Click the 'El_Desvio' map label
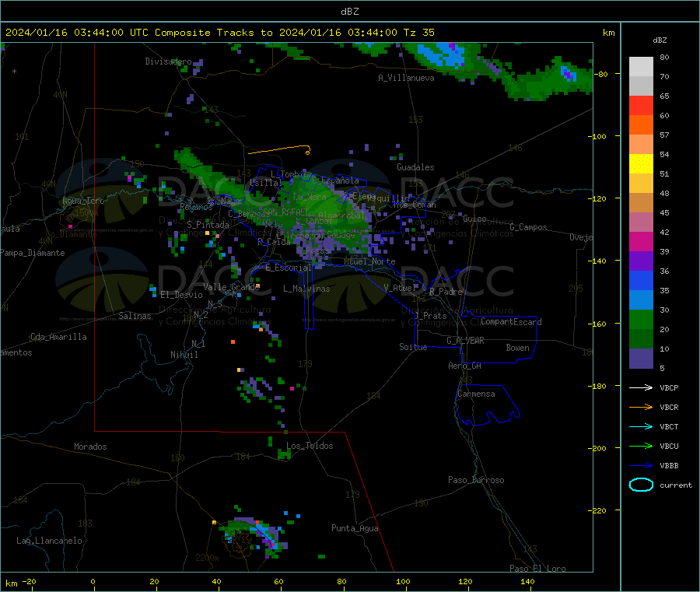This screenshot has width=700, height=592. [x=181, y=295]
